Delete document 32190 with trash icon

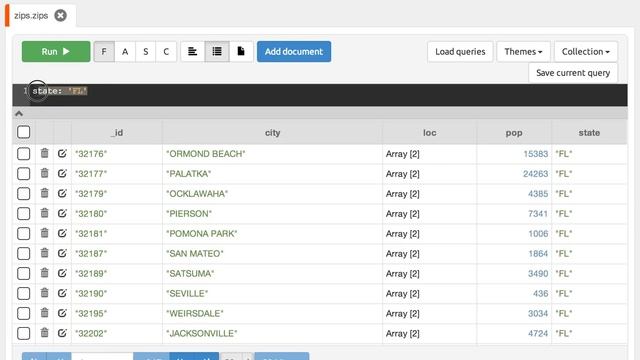pos(44,293)
